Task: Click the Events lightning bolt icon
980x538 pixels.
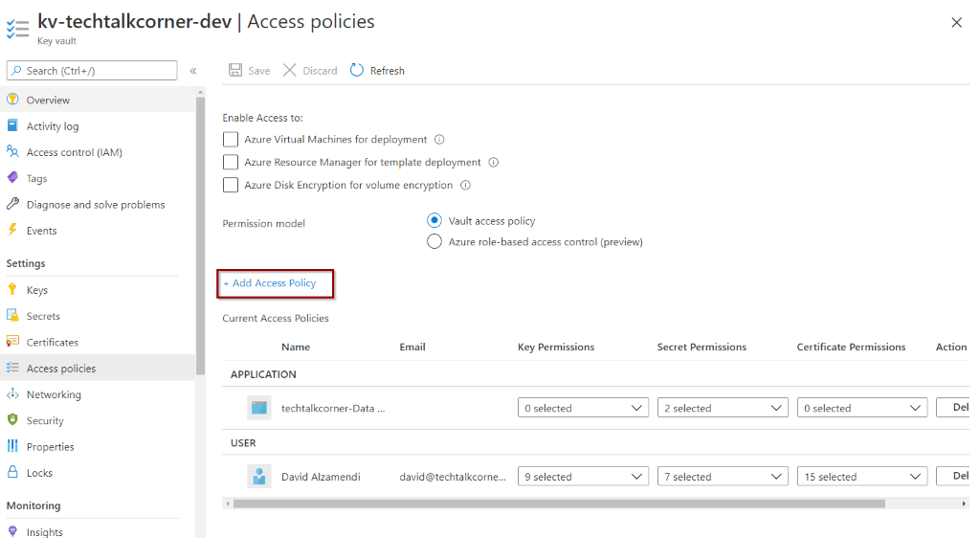Action: click(x=12, y=230)
